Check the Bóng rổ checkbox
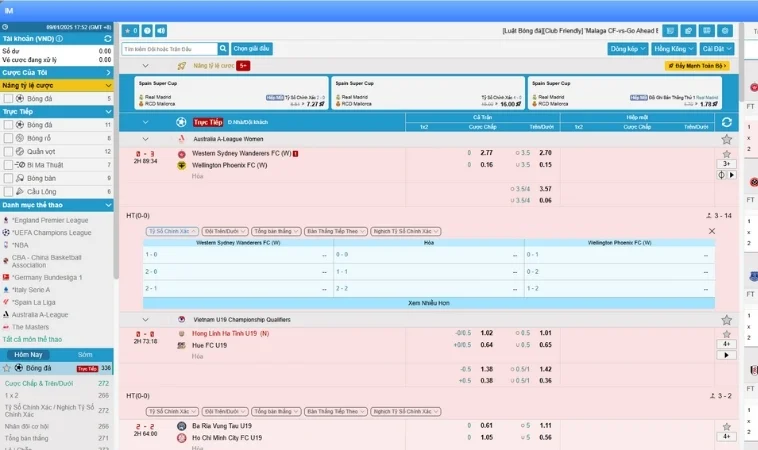This screenshot has width=758, height=450. coord(9,138)
